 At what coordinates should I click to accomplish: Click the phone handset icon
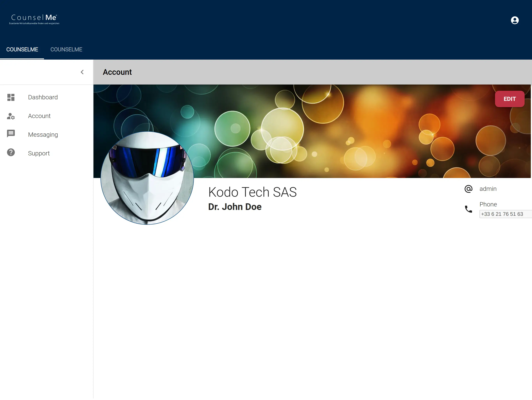click(469, 209)
